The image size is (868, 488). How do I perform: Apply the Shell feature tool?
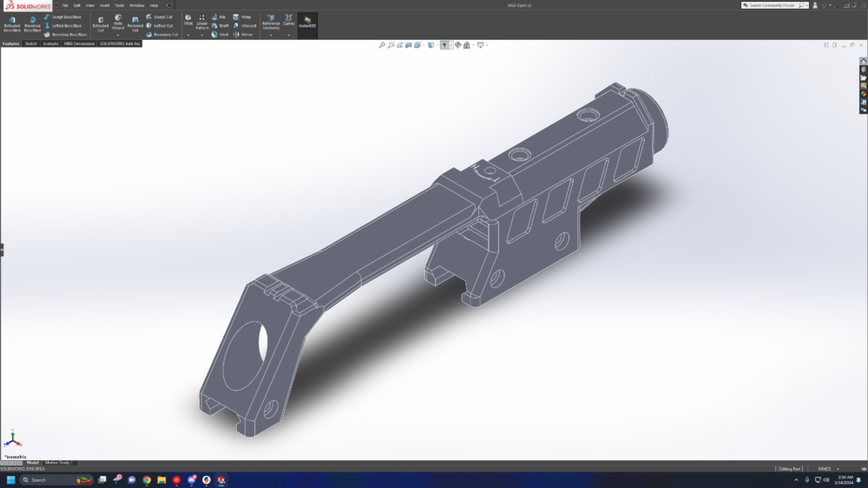(x=220, y=35)
